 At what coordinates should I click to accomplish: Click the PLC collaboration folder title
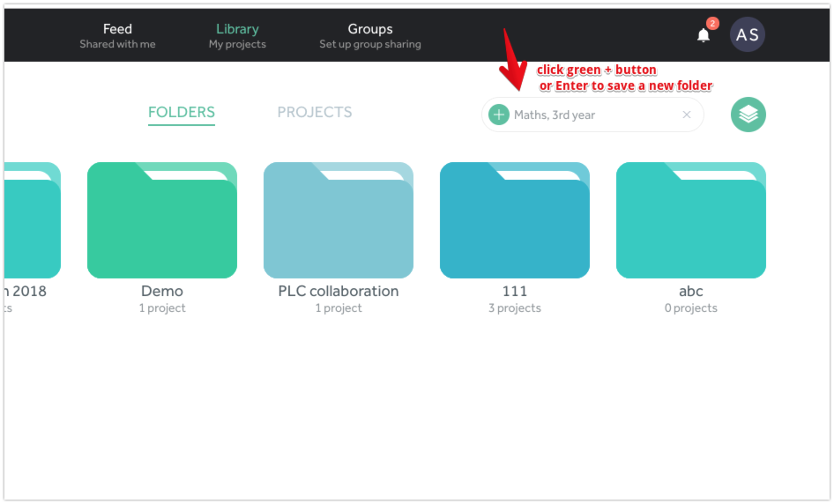339,291
